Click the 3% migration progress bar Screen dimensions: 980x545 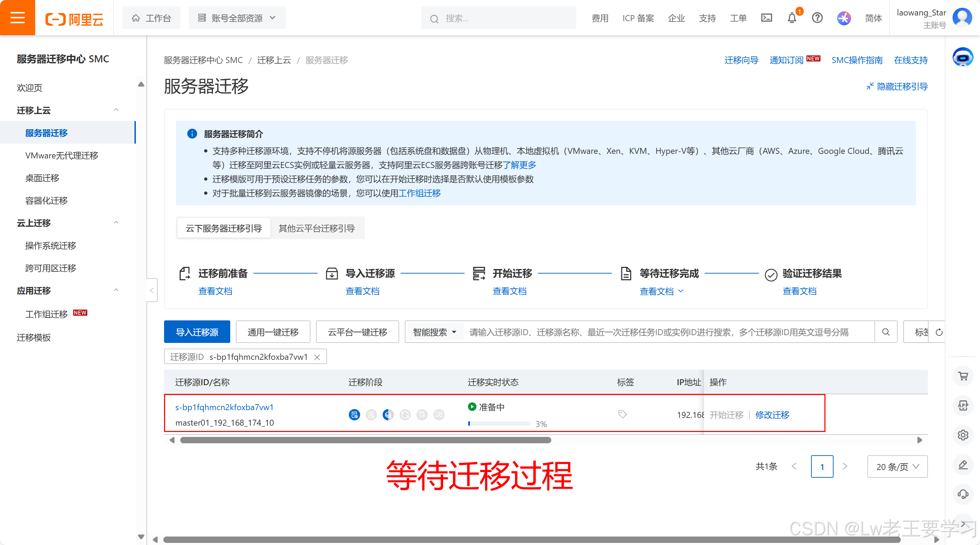tap(499, 424)
